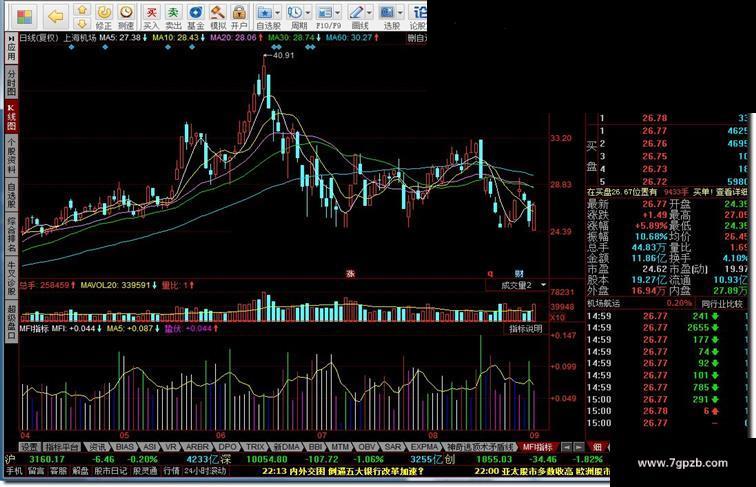Image resolution: width=756 pixels, height=487 pixels.
Task: Switch to the BBI indicator tab
Action: click(315, 447)
